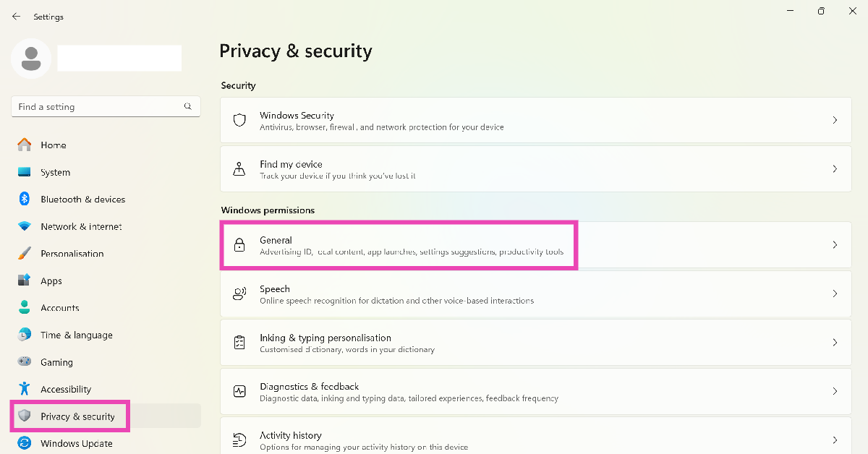Expand the Windows Security chevron
Image resolution: width=868 pixels, height=454 pixels.
tap(835, 120)
